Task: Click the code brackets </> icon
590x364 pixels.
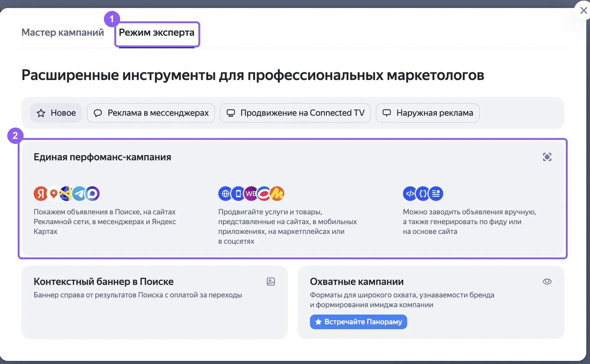Action: tap(409, 193)
